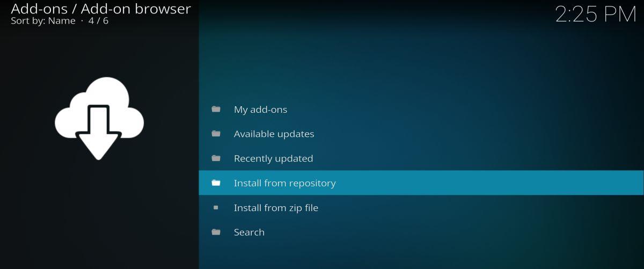Click the 2:25 PM clock
The width and height of the screenshot is (644, 269).
pyautogui.click(x=595, y=14)
